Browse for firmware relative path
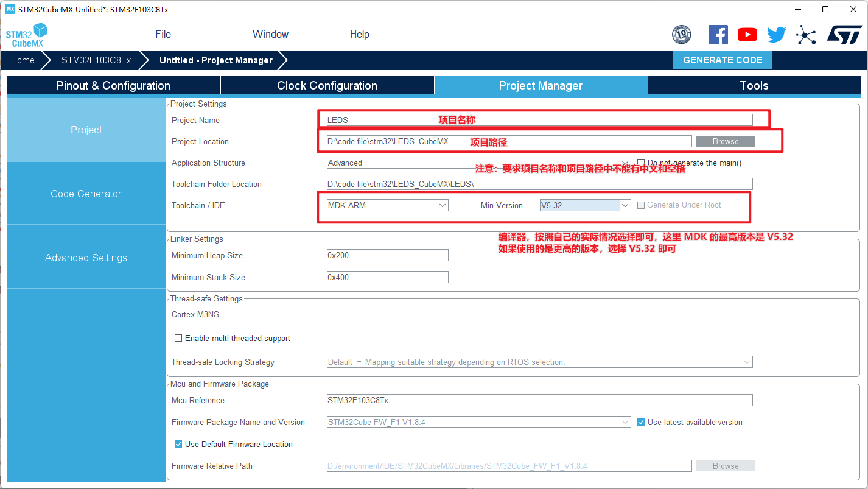The image size is (868, 489). point(726,466)
